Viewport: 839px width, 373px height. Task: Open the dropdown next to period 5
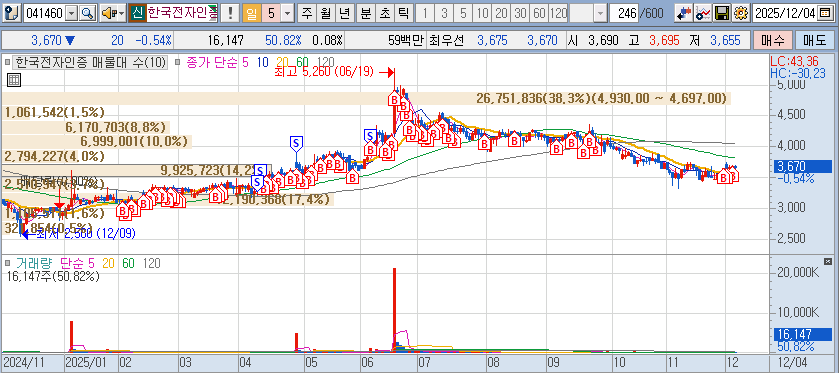[x=288, y=13]
